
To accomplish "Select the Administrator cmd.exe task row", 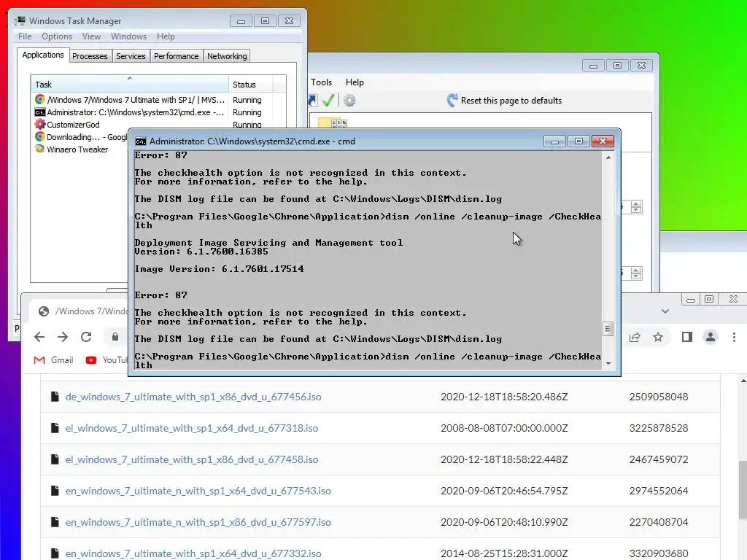I will [158, 112].
